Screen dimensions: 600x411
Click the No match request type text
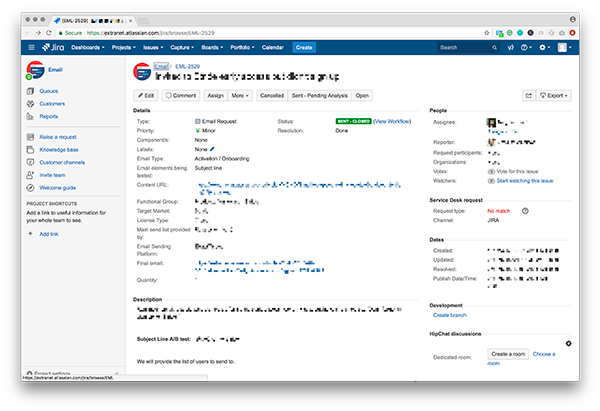click(498, 211)
